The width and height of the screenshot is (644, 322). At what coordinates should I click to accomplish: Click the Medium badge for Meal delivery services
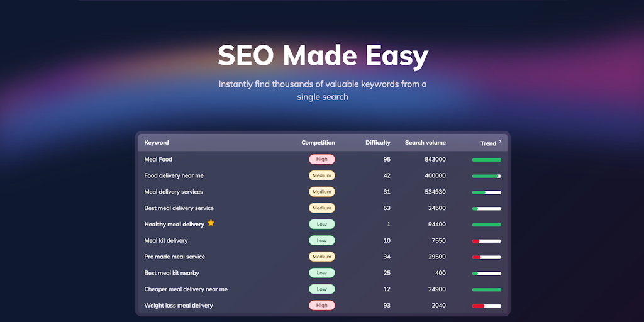tap(322, 192)
